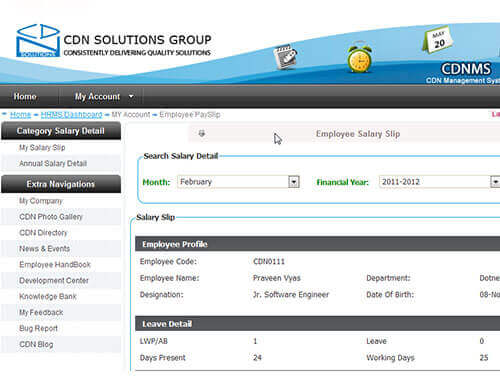Open Employee HandBook from Extra Navigations
Image resolution: width=500 pixels, height=391 pixels.
tap(55, 264)
